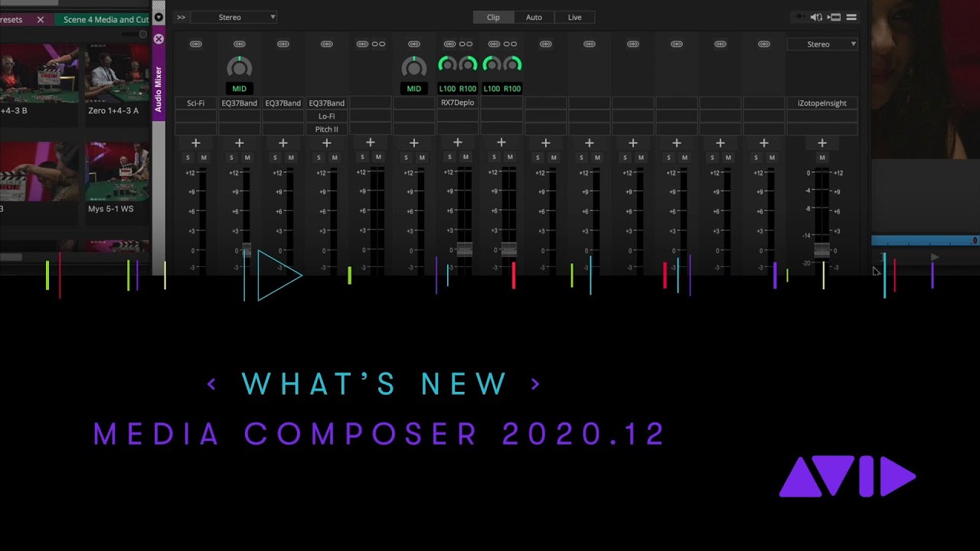The image size is (980, 551).
Task: Click the link icon atop the Lo-Fi strip
Action: [x=326, y=44]
